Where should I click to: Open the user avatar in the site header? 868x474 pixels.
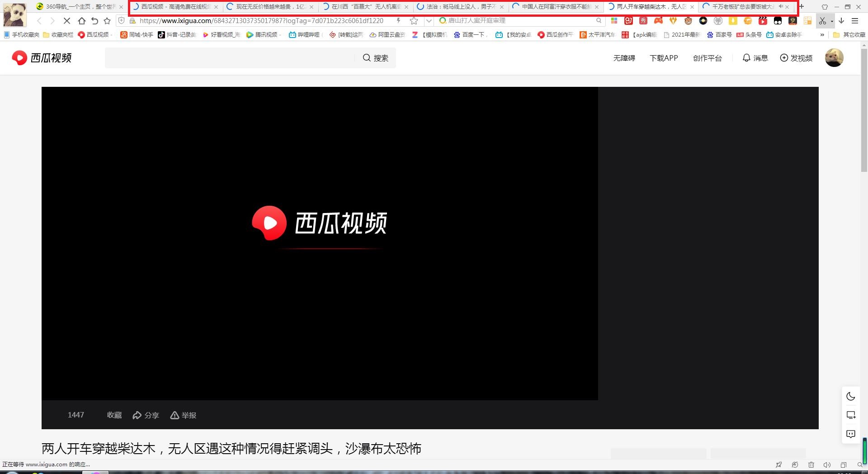point(834,58)
